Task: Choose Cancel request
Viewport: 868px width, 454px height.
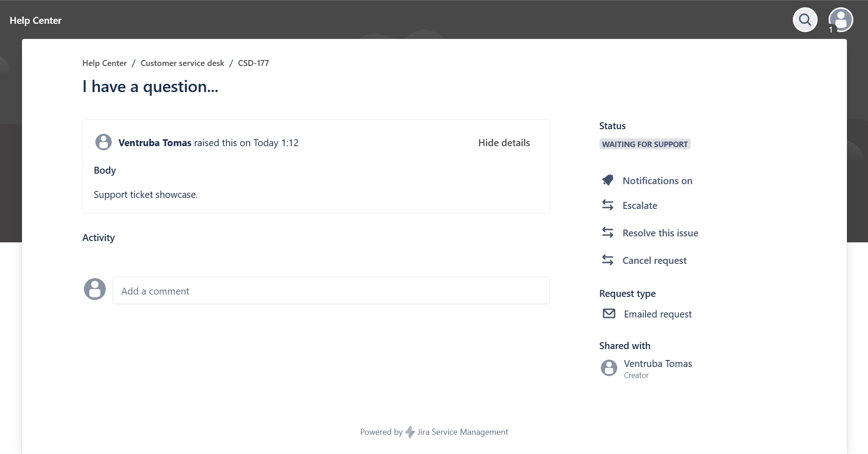Action: point(654,261)
